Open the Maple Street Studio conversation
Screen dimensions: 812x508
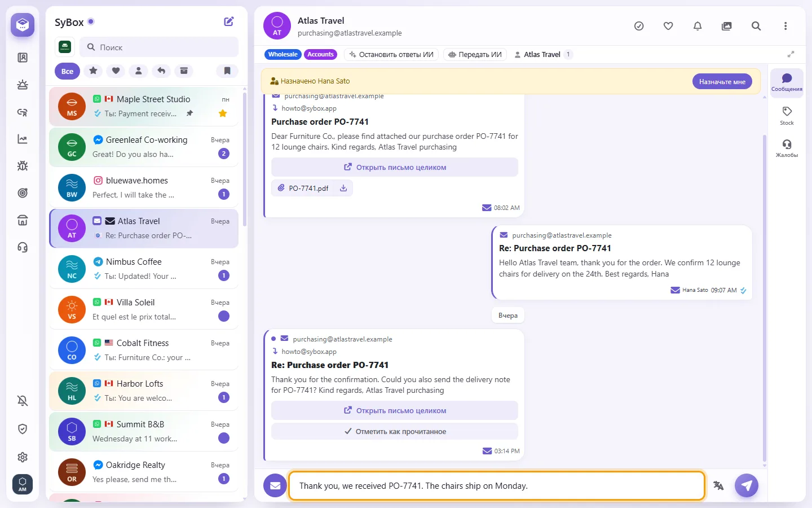point(144,106)
